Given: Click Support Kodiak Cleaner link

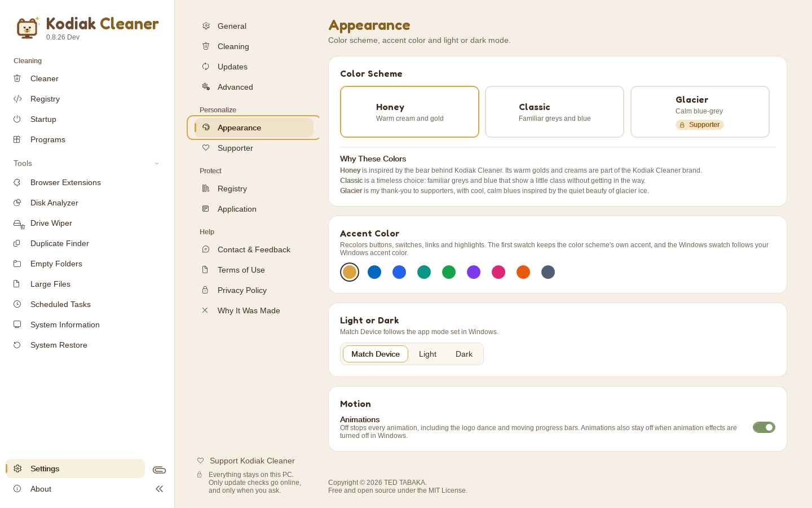Looking at the screenshot, I should pos(246,461).
